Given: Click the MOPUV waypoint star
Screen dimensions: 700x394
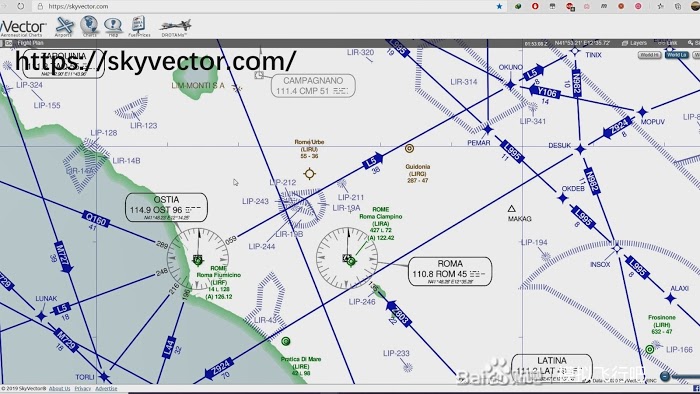Looking at the screenshot, I should (642, 112).
